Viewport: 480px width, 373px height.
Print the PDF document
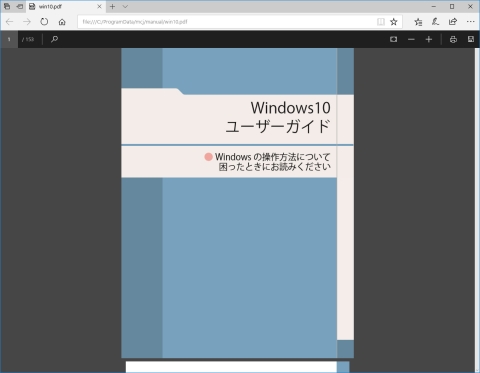tap(453, 39)
